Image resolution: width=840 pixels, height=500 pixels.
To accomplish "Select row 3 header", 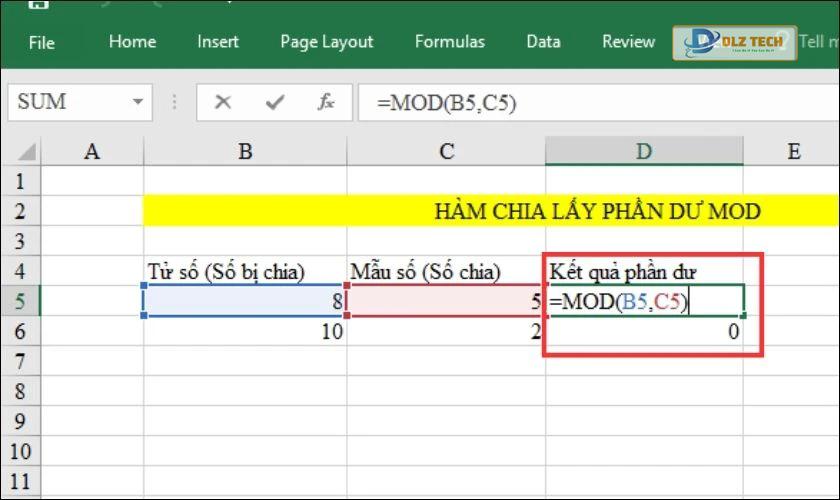I will [20, 241].
